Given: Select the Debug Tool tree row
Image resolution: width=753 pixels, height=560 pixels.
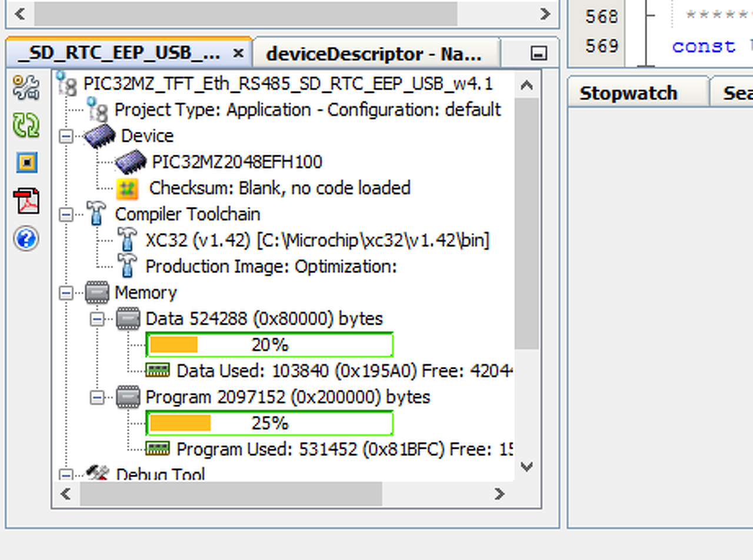Looking at the screenshot, I should point(161,474).
